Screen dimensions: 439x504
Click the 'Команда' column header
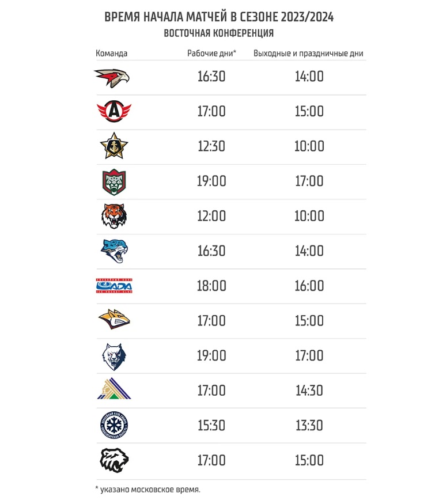pos(111,54)
